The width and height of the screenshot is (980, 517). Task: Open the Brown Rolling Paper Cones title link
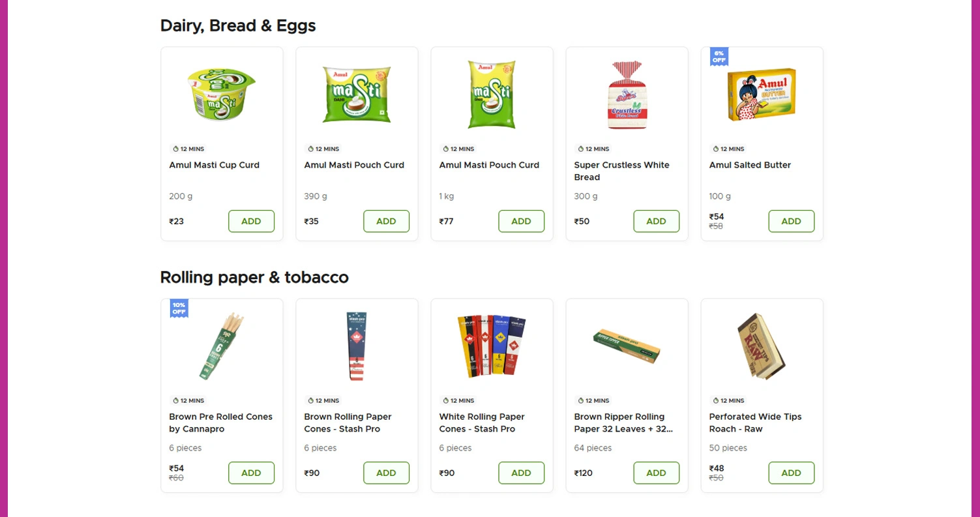(348, 422)
